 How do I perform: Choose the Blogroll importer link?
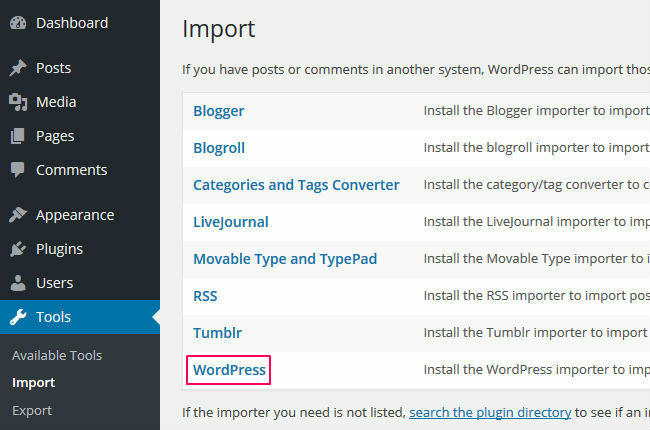click(x=219, y=148)
